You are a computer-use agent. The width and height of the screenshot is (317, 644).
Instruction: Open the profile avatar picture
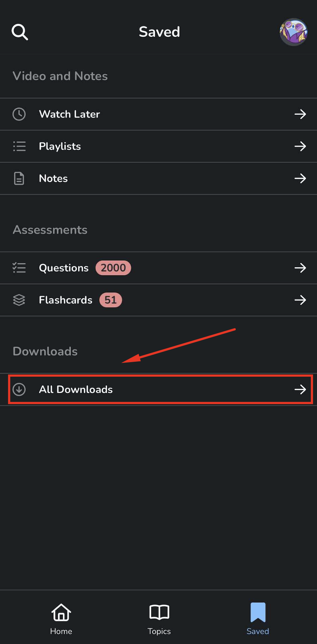tap(293, 32)
